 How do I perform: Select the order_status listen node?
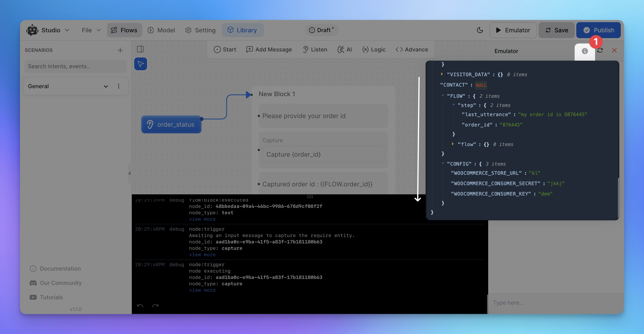click(x=171, y=124)
